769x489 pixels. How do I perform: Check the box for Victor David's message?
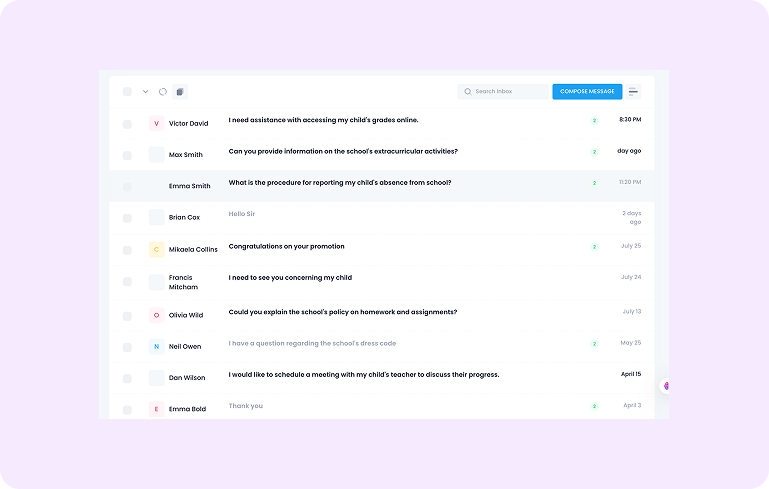[127, 124]
